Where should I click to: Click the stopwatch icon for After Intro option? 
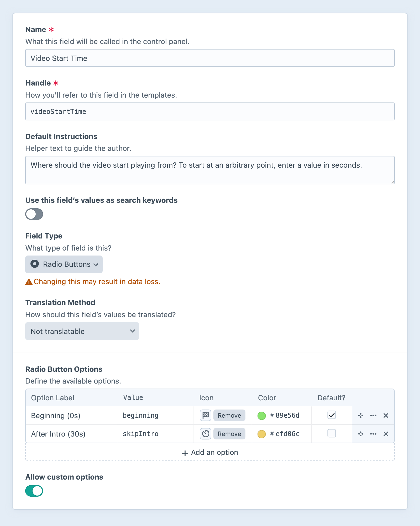point(205,434)
